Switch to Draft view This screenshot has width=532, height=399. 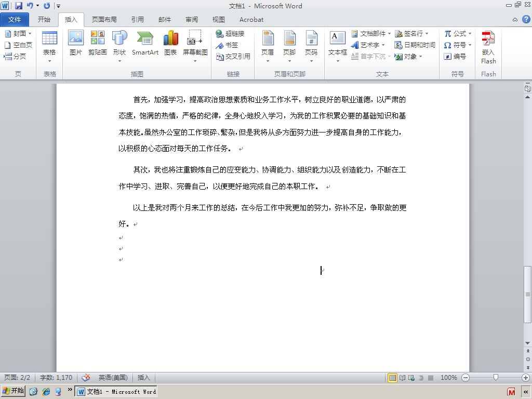click(x=431, y=378)
